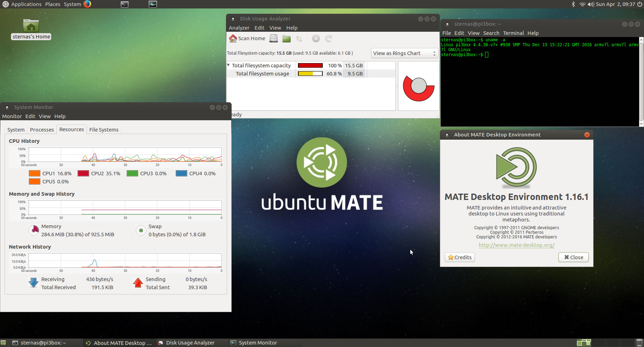Click the Credits button

coord(460,257)
